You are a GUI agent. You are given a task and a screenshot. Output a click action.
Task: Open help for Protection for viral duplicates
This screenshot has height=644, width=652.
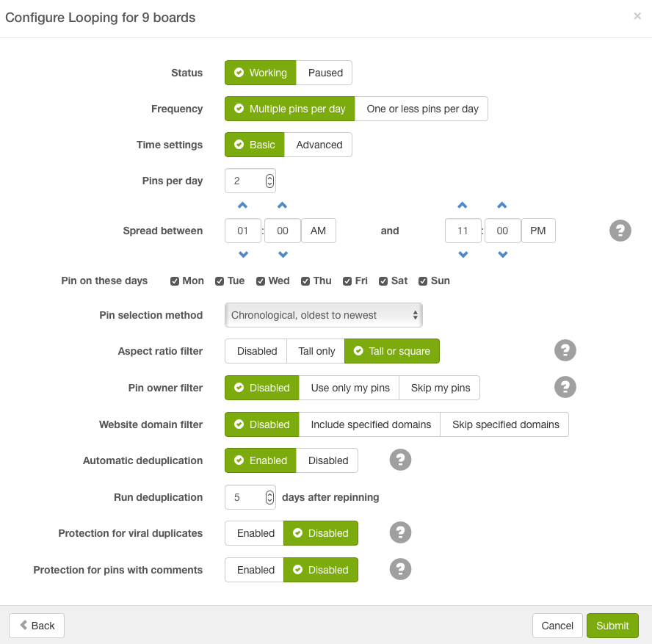(400, 532)
